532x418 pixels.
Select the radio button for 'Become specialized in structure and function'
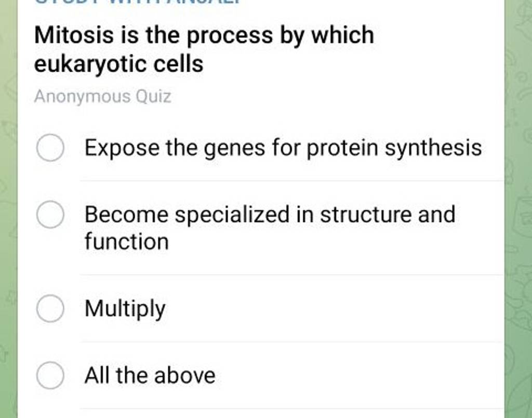[49, 214]
